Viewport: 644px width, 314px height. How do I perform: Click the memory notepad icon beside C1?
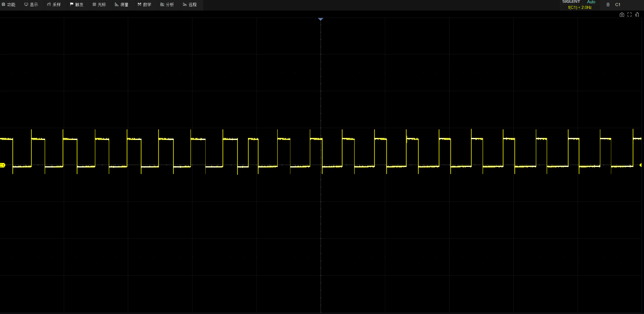pyautogui.click(x=608, y=5)
